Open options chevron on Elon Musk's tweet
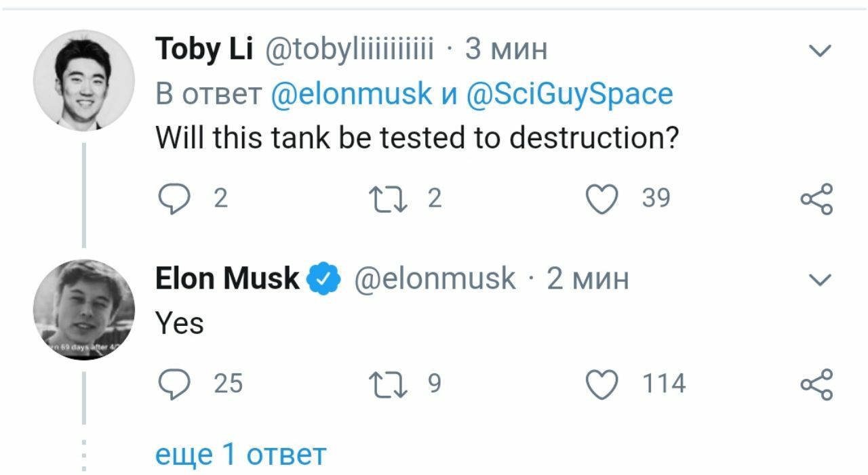868x475 pixels. click(x=821, y=279)
